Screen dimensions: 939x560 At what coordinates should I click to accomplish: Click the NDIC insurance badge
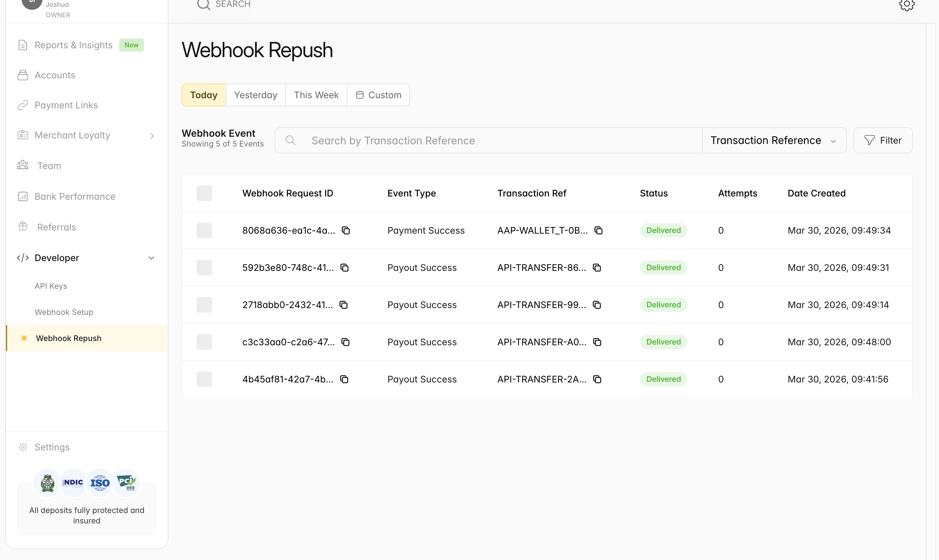click(x=73, y=482)
